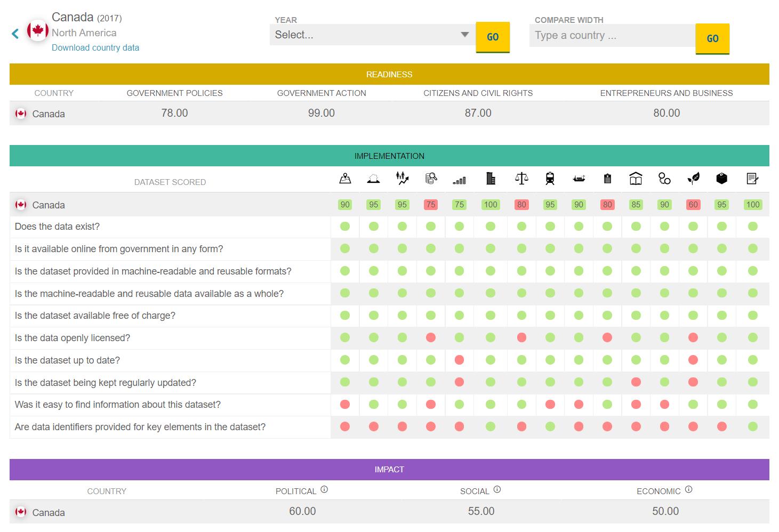779x532 pixels.
Task: Open the Year select dropdown
Action: coord(371,35)
